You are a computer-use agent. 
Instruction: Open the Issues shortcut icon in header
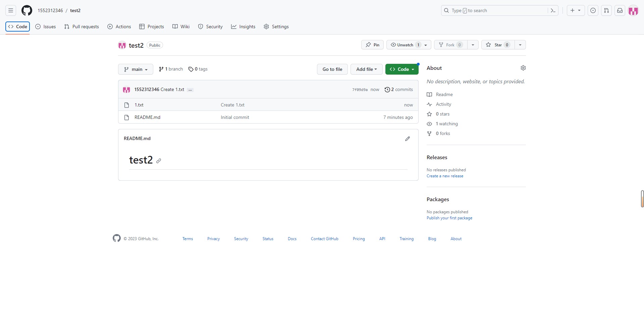coord(593,11)
